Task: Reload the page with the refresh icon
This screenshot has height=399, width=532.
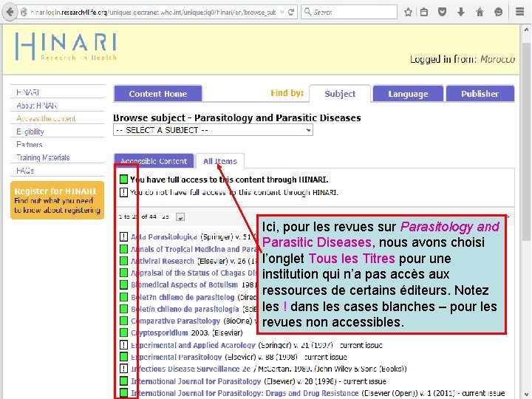Action: (x=291, y=13)
